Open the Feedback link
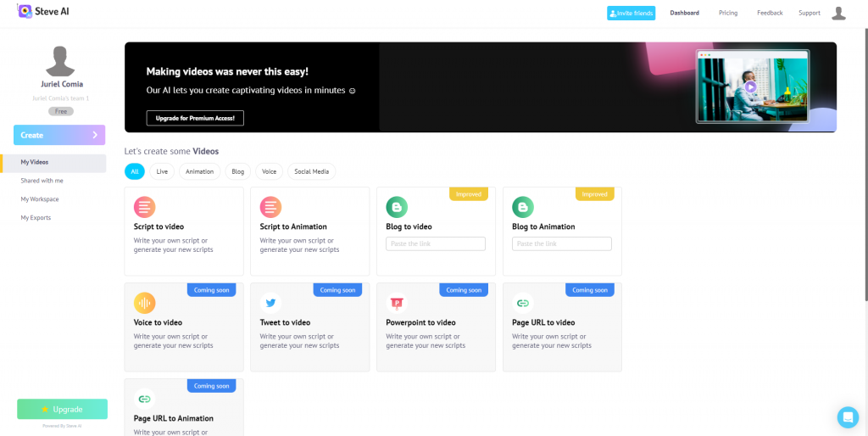868x436 pixels. [x=770, y=13]
